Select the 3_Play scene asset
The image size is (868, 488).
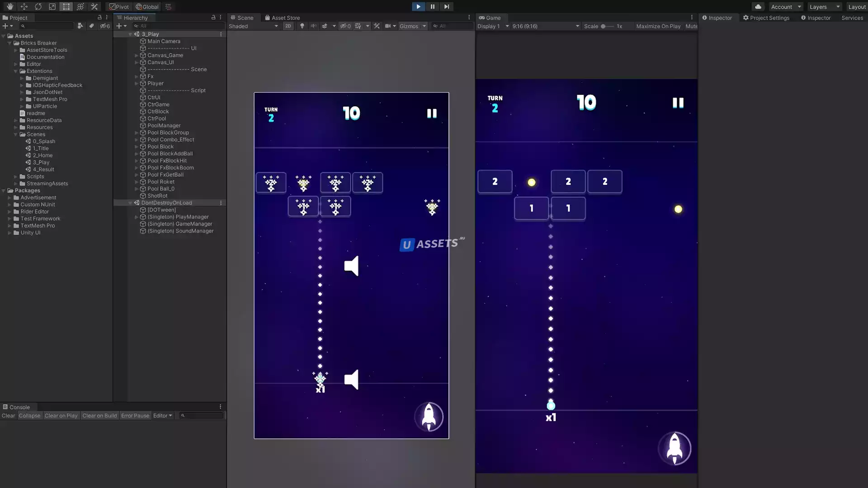coord(41,162)
